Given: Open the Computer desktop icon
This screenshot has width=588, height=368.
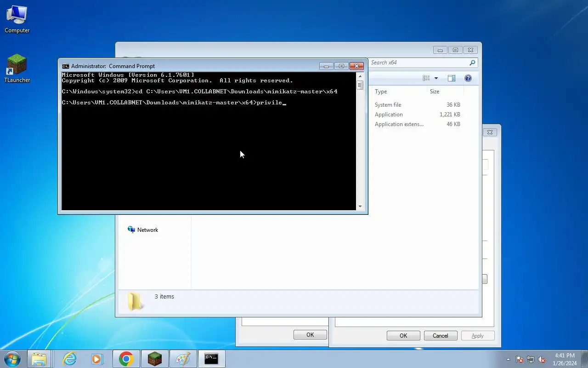Looking at the screenshot, I should (x=17, y=19).
